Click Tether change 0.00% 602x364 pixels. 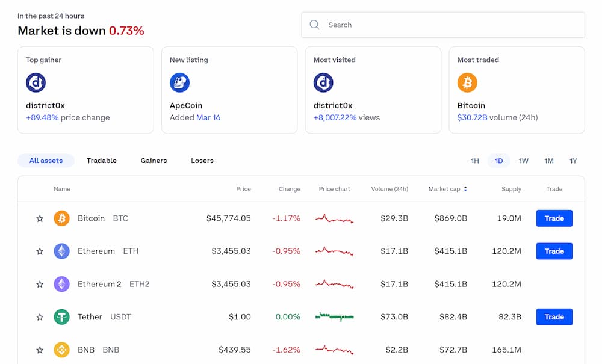pyautogui.click(x=288, y=317)
